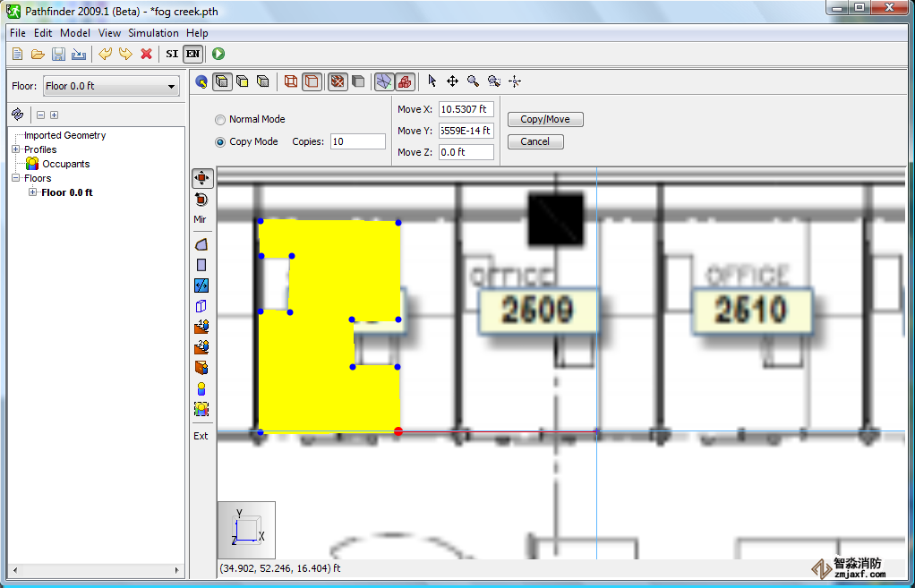Expand the Profiles tree node
Image resolution: width=915 pixels, height=588 pixels.
coord(16,149)
